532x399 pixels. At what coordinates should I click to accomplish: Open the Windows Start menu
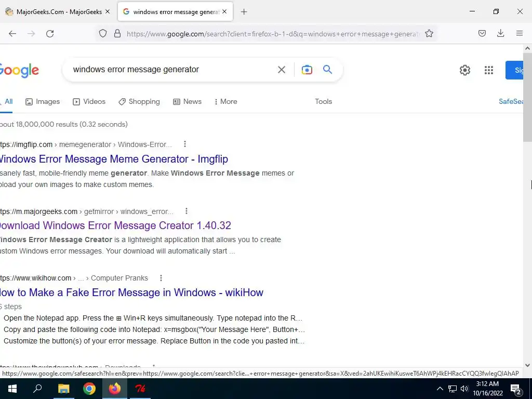coord(12,389)
